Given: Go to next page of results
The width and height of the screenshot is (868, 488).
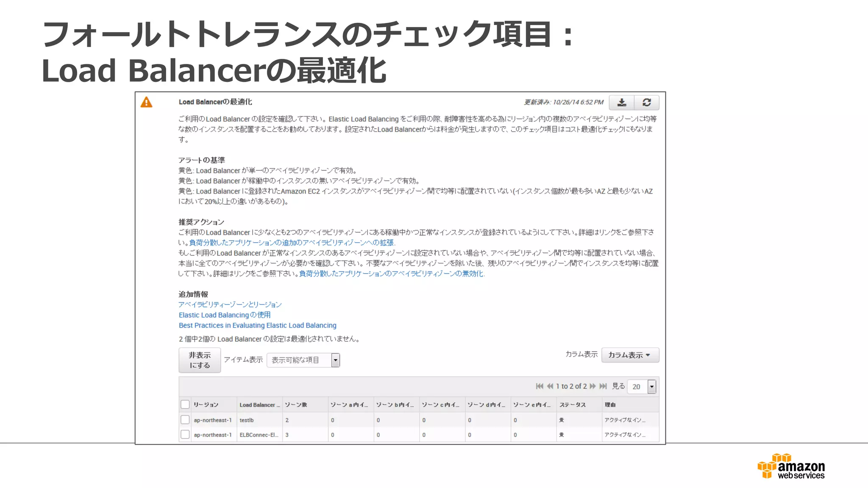Looking at the screenshot, I should point(593,386).
